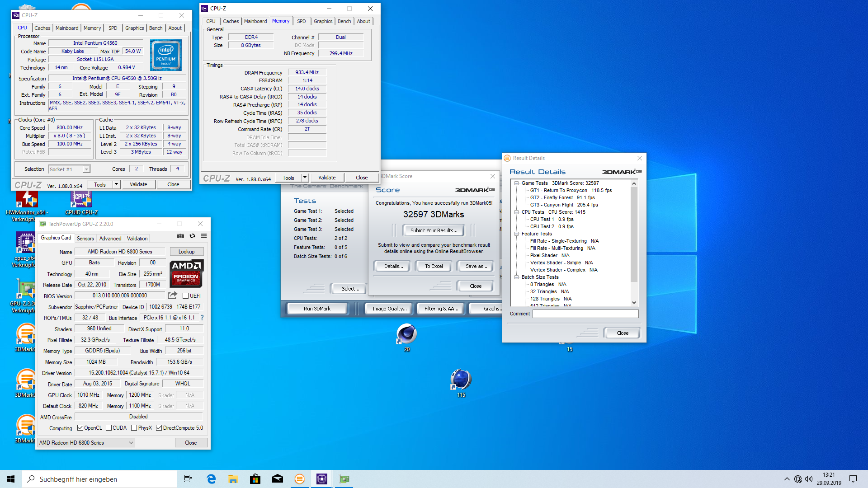Click Submit Your Results in 3DMark Score
Screen dimensions: 868x488
(434, 230)
